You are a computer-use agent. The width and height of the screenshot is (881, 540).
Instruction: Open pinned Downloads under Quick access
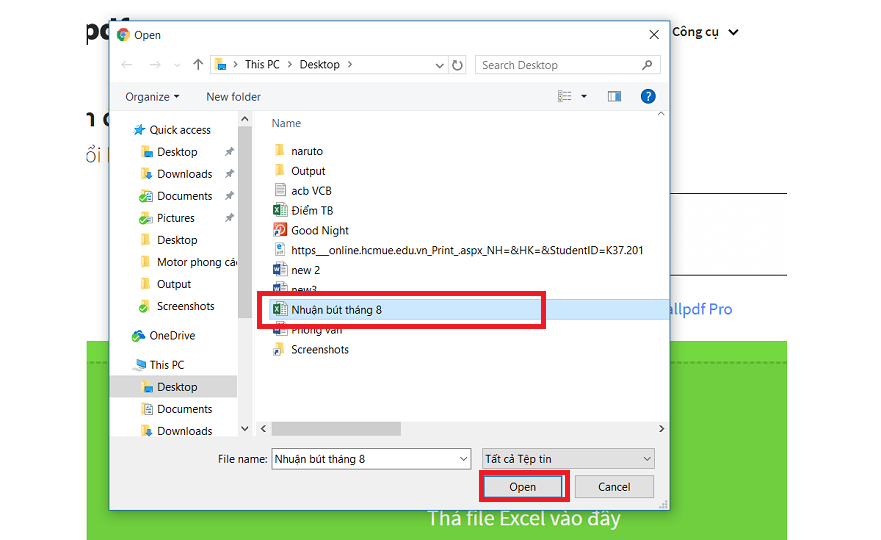176,174
